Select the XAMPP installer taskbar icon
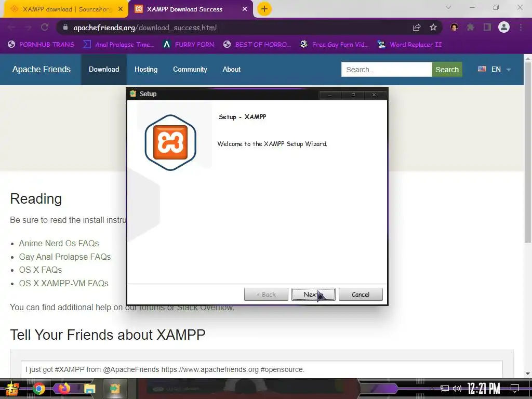Viewport: 532px width, 399px height. [x=115, y=389]
